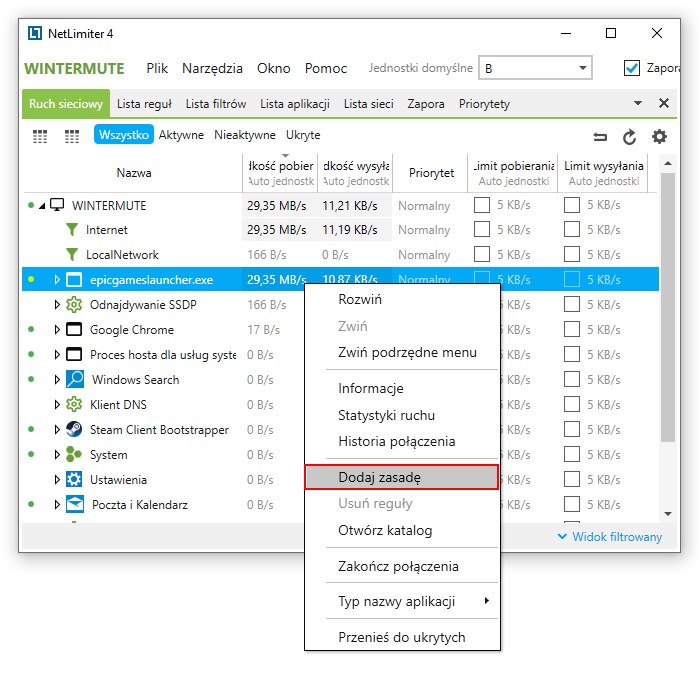Image resolution: width=699 pixels, height=678 pixels.
Task: Enable upload limit checkbox for Steam Client Bootstrapper
Action: coord(572,429)
